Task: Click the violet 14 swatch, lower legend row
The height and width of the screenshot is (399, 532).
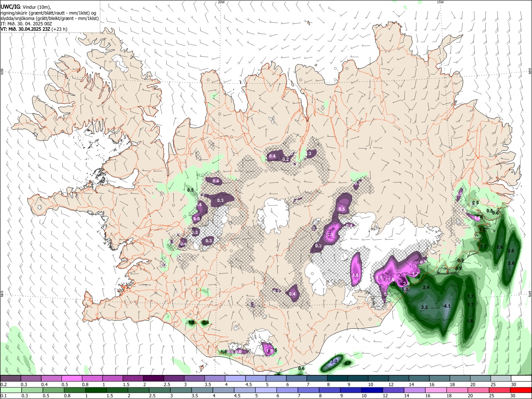Action: click(414, 390)
